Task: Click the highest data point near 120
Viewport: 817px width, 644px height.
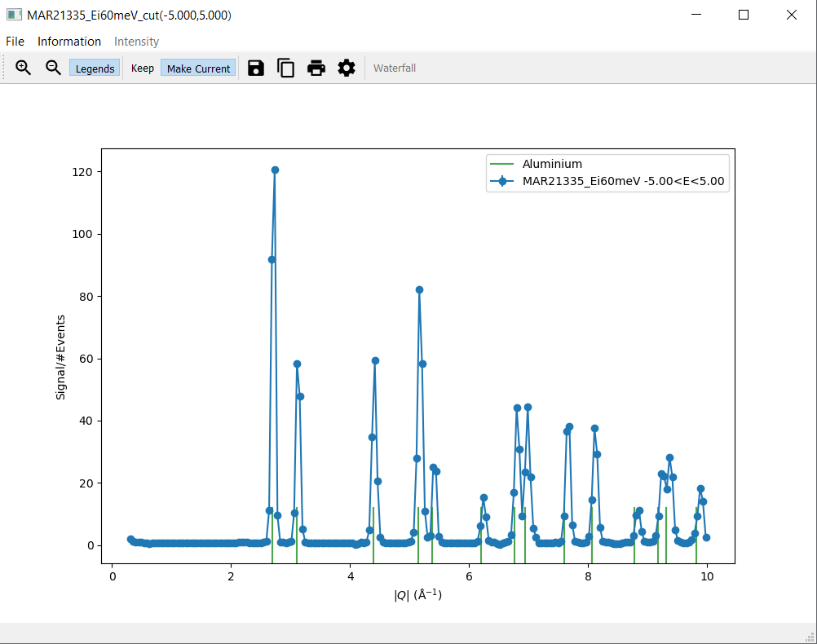Action: click(275, 170)
